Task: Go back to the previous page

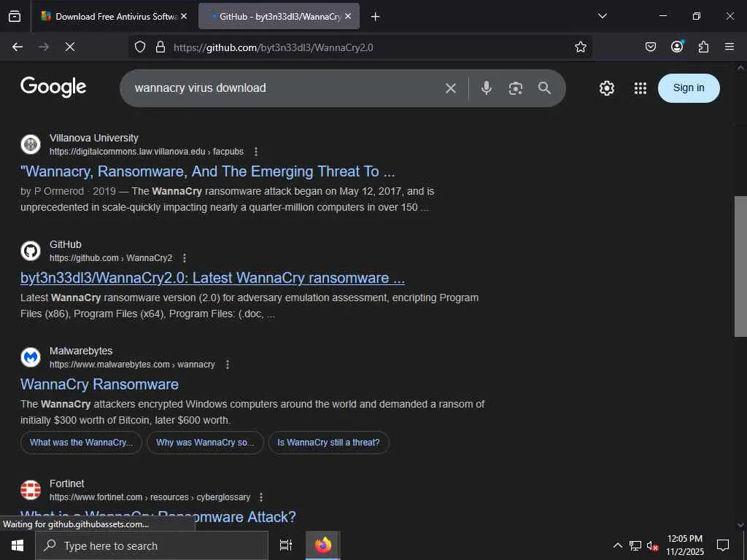Action: (18, 47)
